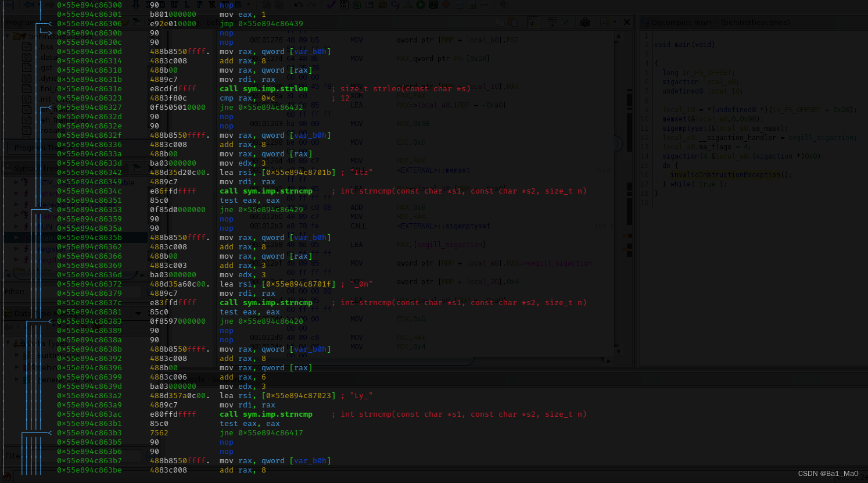Close the Listing panel with the X
This screenshot has width=868, height=483.
pos(626,22)
